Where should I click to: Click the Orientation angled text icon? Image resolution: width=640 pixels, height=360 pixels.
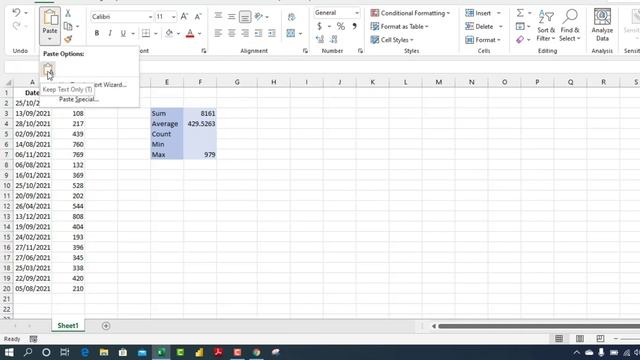(259, 17)
